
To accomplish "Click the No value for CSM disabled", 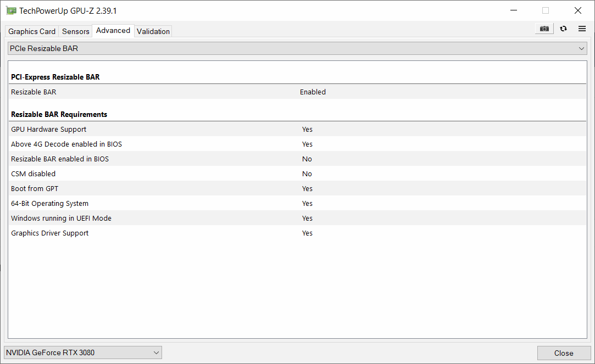I will (x=307, y=173).
